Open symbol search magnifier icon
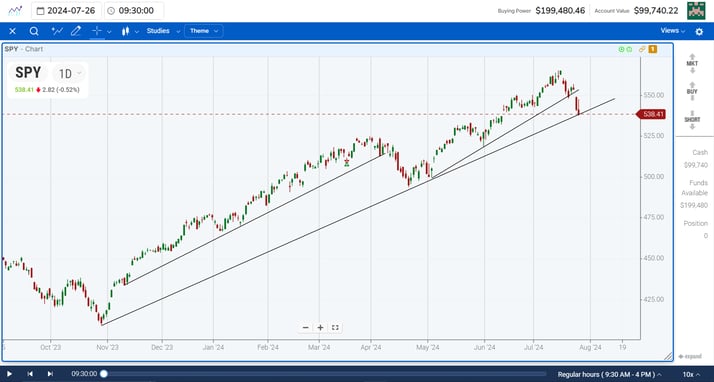This screenshot has width=714, height=382. pos(34,31)
